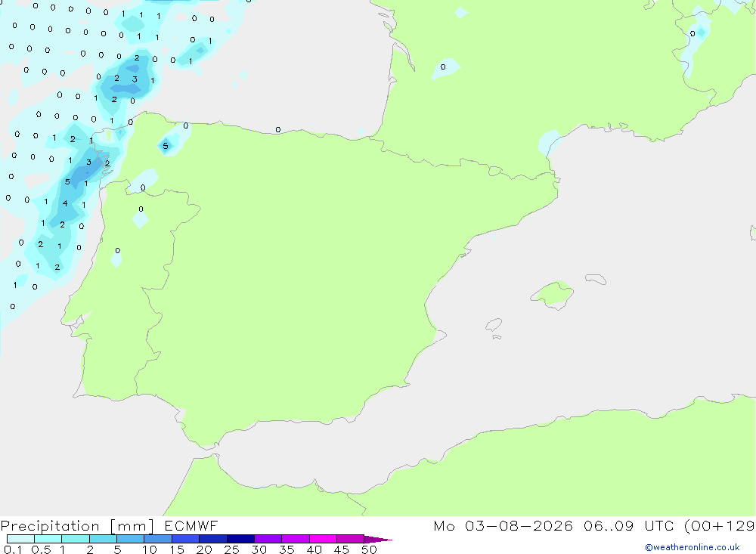Select the 20–25 mm dark blue swatch
Viewport: 756px width, 554px height.
212,539
